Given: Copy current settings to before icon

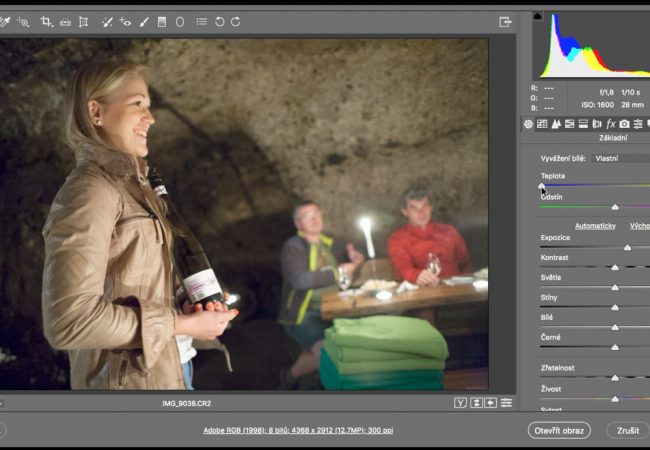Looking at the screenshot, I should [x=491, y=402].
